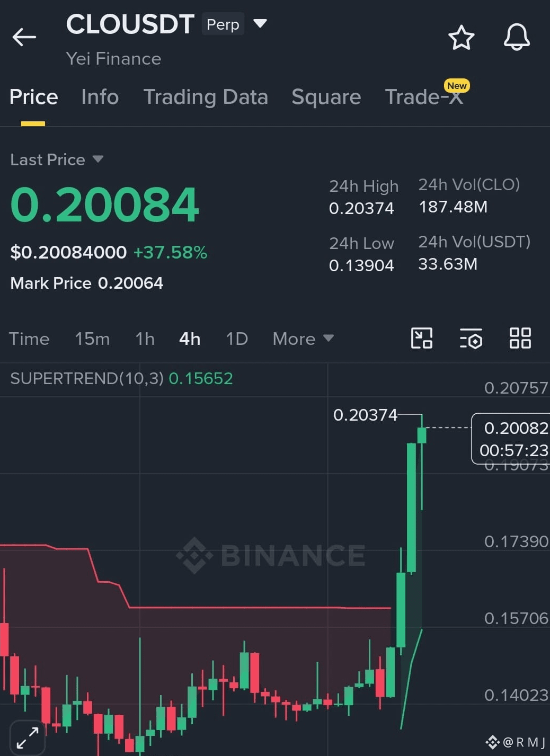Expand the Last Price type dropdown
The width and height of the screenshot is (550, 756).
[98, 159]
